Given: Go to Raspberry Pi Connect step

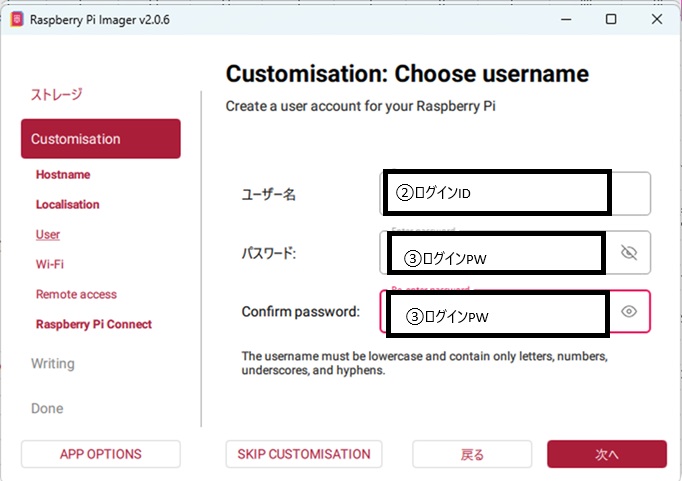Looking at the screenshot, I should pyautogui.click(x=94, y=324).
